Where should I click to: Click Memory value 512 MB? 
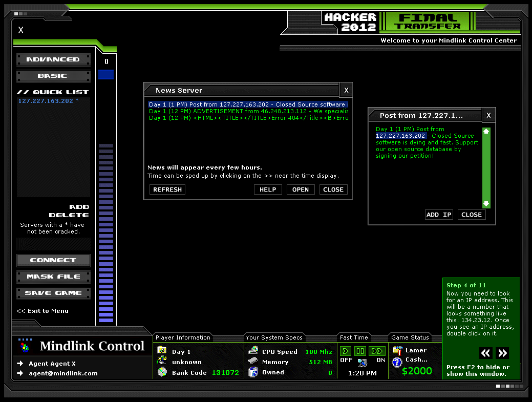pyautogui.click(x=321, y=362)
